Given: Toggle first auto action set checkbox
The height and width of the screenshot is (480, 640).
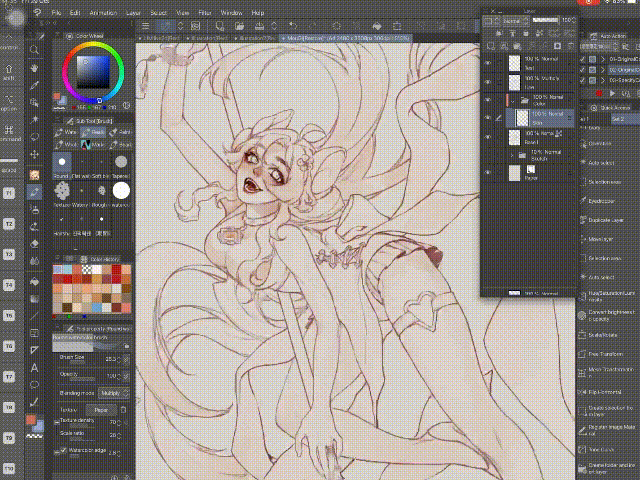Looking at the screenshot, I should point(582,60).
